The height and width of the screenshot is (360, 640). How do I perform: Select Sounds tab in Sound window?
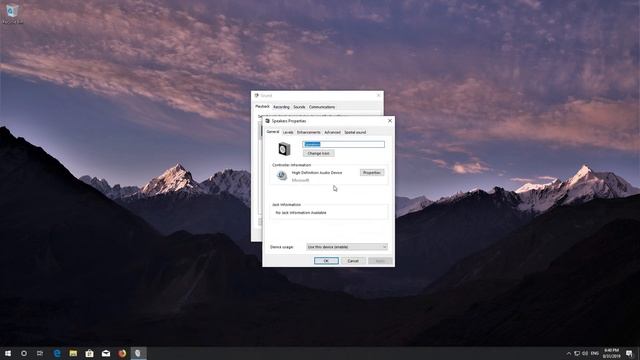click(x=299, y=107)
